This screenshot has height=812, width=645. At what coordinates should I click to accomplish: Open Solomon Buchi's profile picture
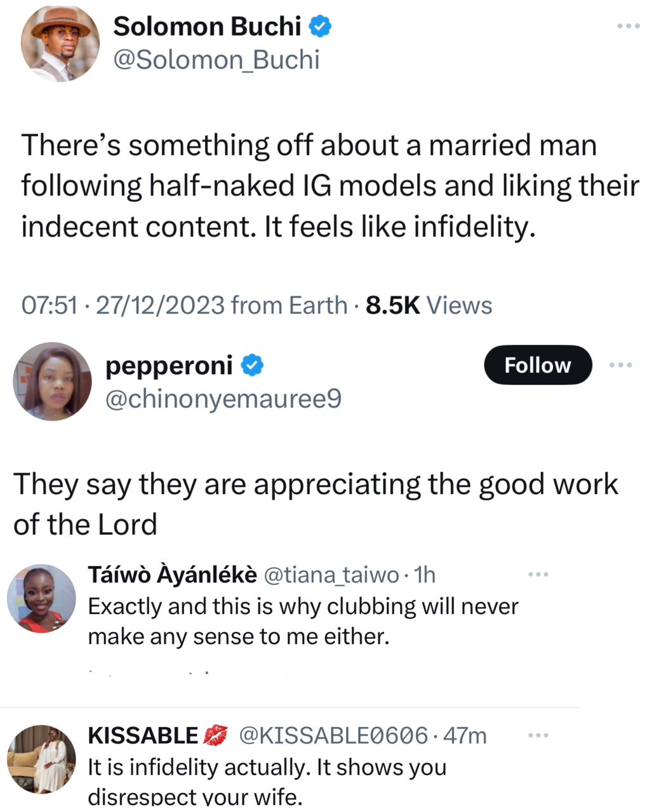(60, 44)
